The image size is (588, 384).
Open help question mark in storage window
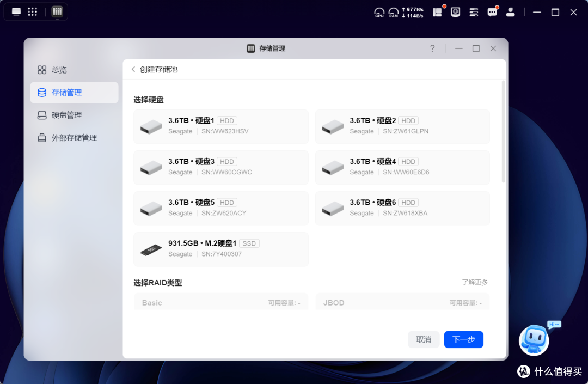(x=432, y=48)
